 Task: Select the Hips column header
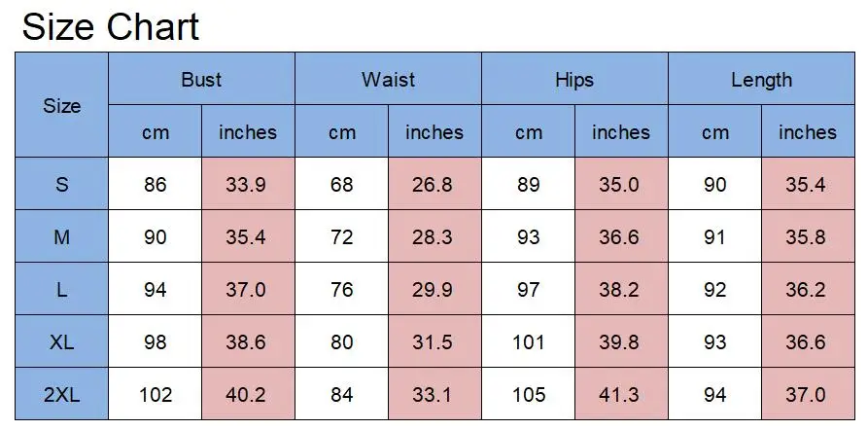574,79
